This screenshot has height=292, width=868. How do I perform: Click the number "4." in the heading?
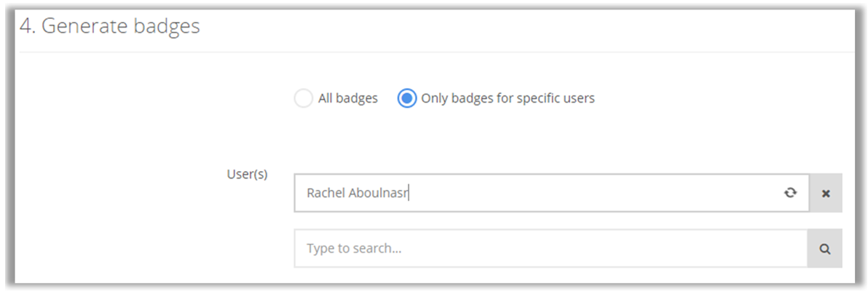pyautogui.click(x=27, y=27)
